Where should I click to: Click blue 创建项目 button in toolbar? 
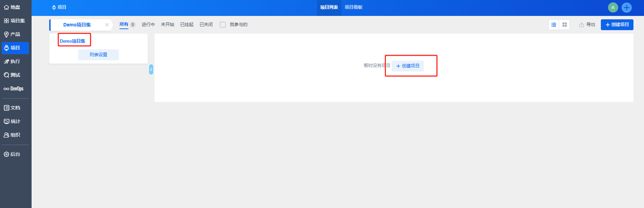(x=617, y=25)
